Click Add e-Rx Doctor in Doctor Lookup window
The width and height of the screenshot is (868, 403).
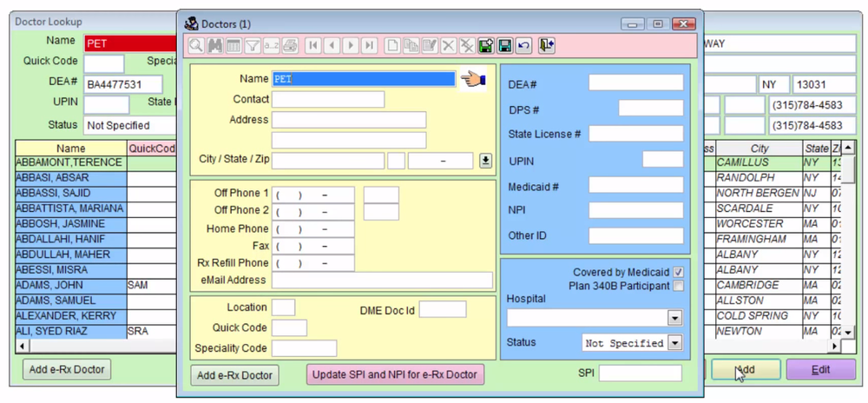click(x=67, y=369)
